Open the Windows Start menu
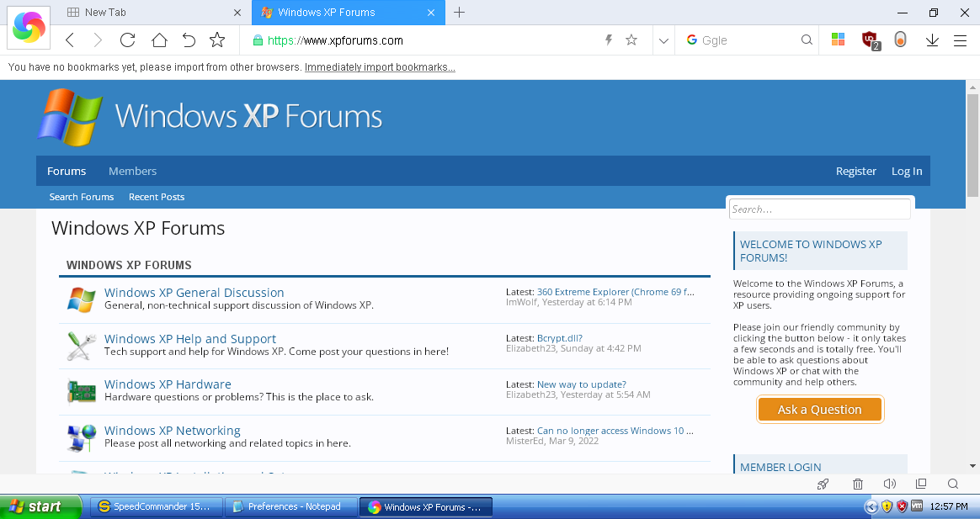The image size is (980, 519). [40, 506]
